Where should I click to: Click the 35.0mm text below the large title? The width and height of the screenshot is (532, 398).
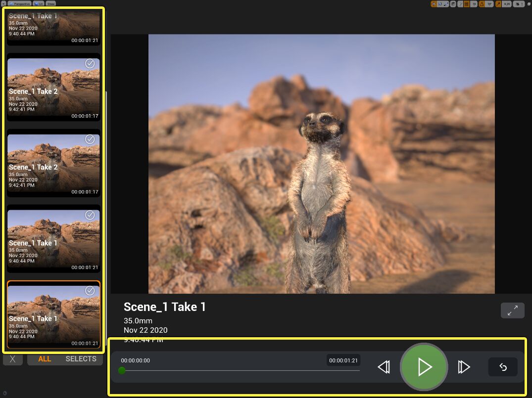point(138,321)
